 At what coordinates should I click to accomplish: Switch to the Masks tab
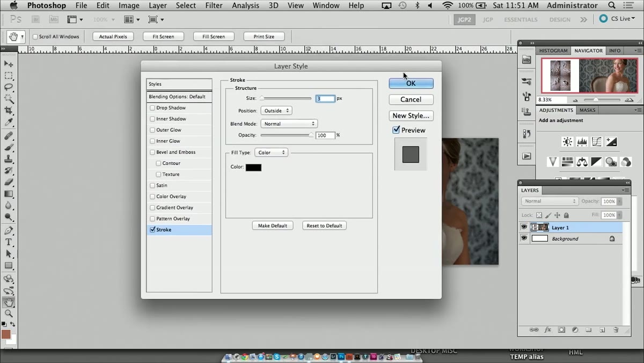pos(587,110)
